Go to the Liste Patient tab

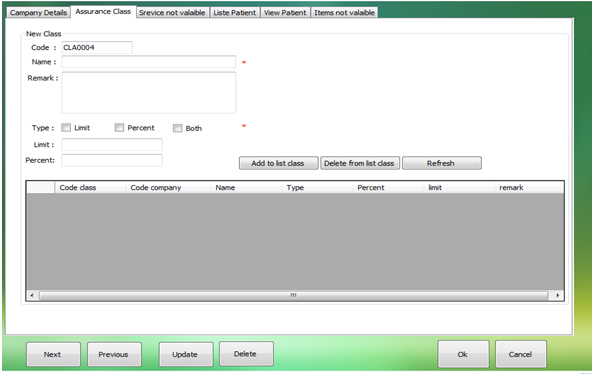[234, 13]
